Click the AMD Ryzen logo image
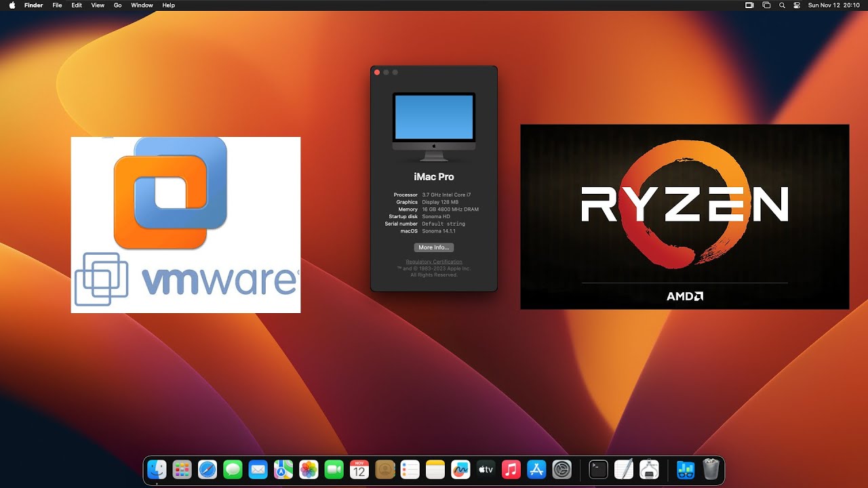The height and width of the screenshot is (488, 868). (x=685, y=217)
